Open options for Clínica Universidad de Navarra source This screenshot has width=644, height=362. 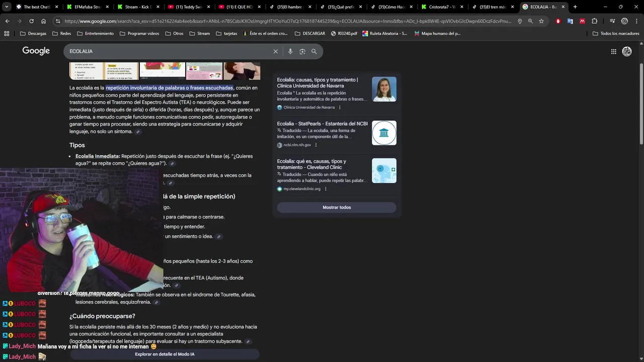point(340,107)
